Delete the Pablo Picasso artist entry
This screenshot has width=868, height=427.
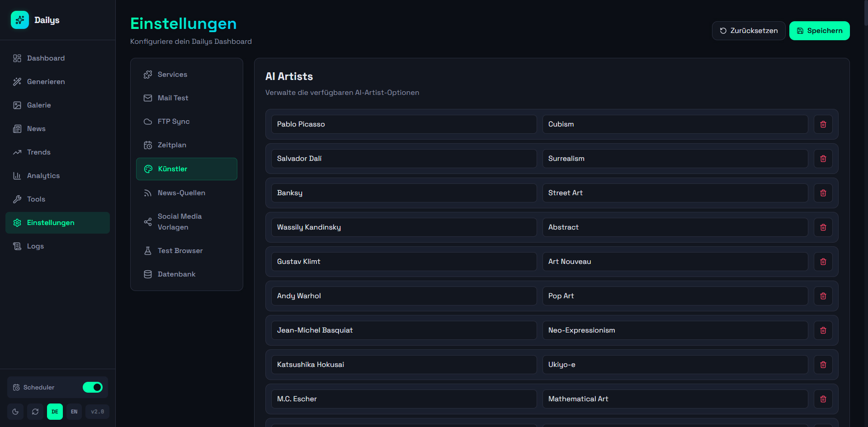823,124
